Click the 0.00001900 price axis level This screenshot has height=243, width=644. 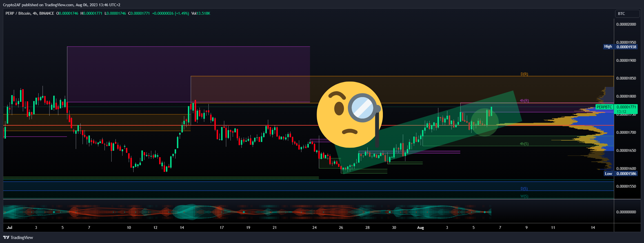coord(626,60)
